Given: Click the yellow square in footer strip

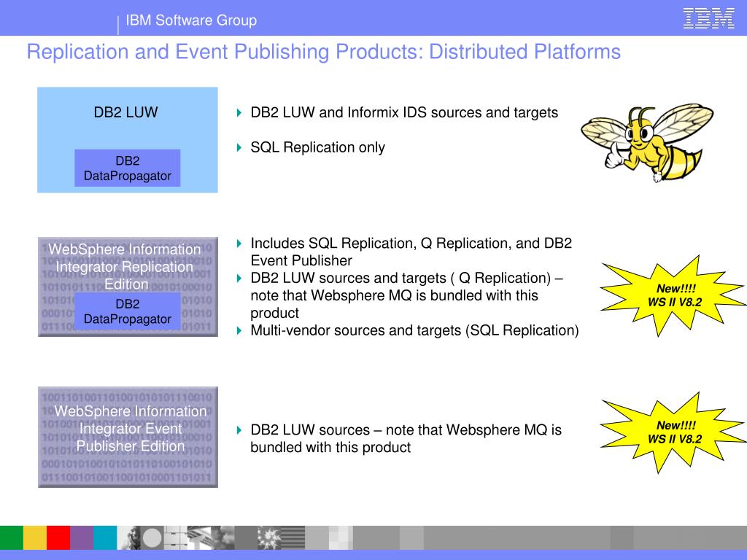Looking at the screenshot, I should [35, 537].
